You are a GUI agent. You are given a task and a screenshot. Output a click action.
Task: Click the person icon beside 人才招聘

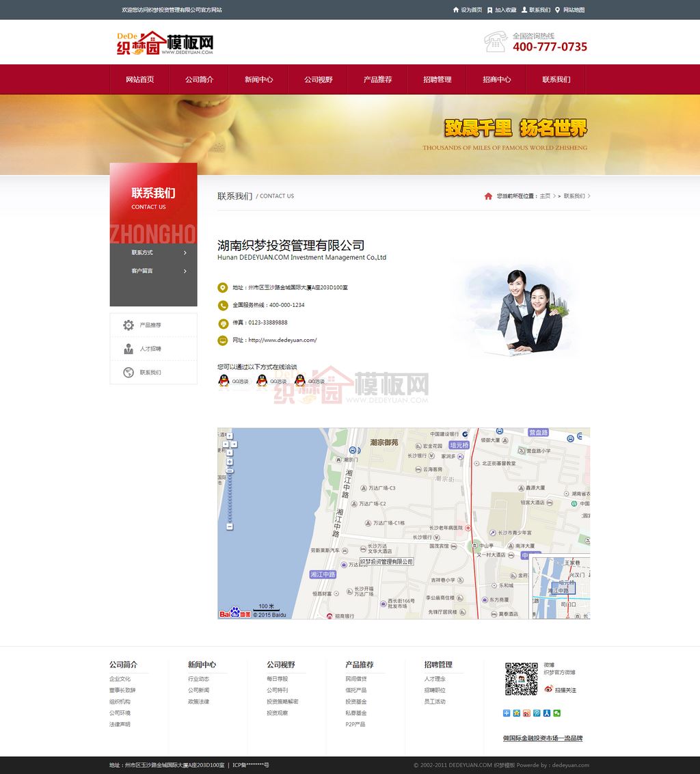click(129, 349)
